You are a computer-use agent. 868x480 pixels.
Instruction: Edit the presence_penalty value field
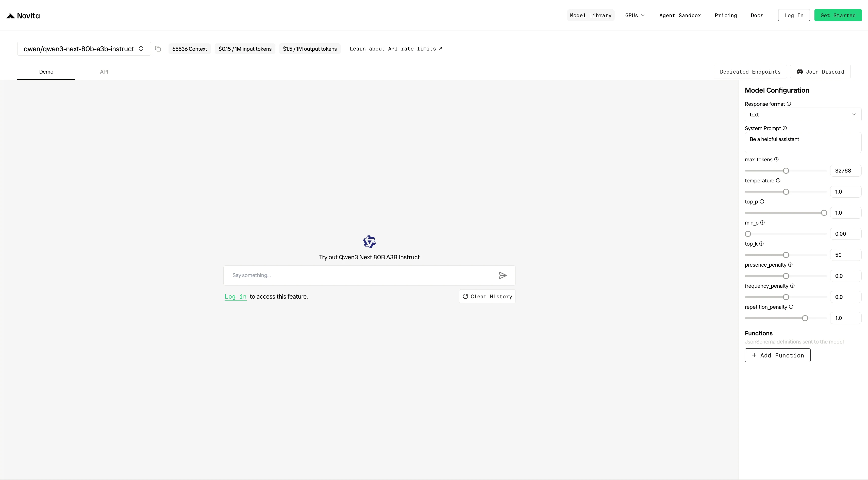pos(846,276)
